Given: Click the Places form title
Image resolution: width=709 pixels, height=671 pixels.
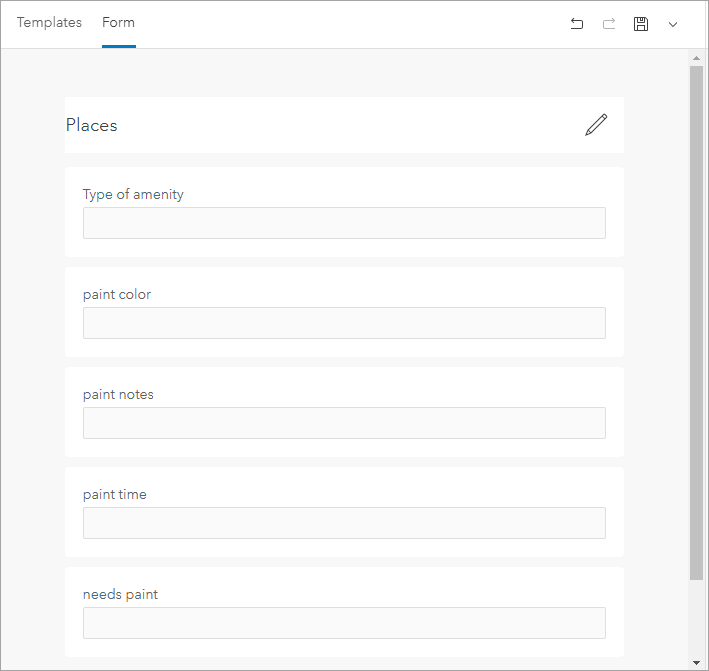Looking at the screenshot, I should pyautogui.click(x=92, y=125).
